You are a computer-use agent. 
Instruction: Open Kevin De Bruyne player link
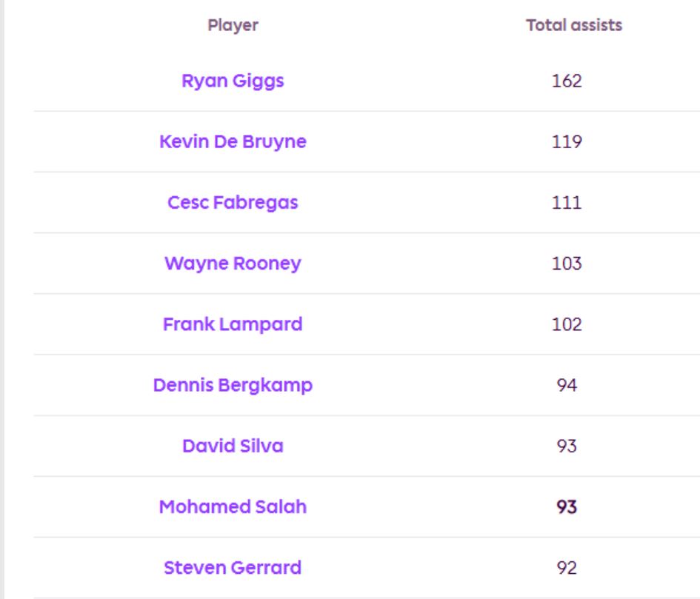pos(233,141)
